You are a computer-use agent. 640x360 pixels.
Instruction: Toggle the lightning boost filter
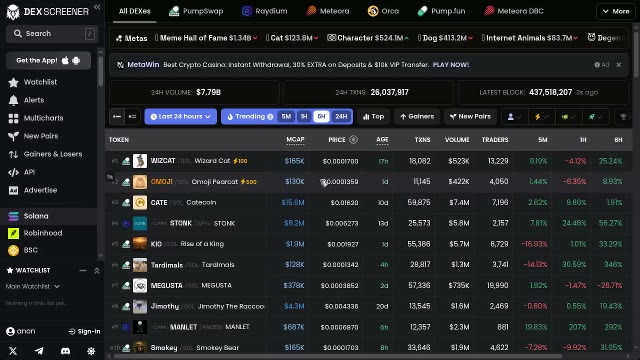[x=541, y=117]
